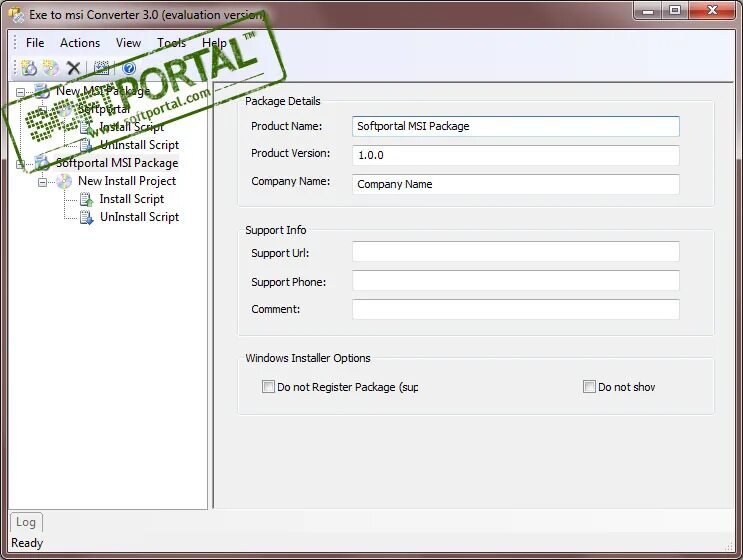
Task: Click the 'Package Details' group label
Action: pos(283,101)
